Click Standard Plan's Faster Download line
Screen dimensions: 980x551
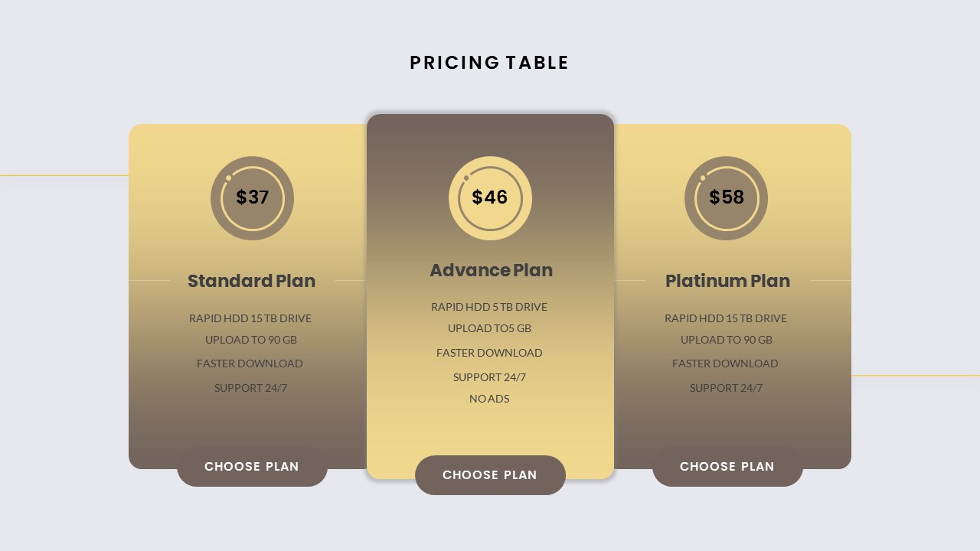pyautogui.click(x=250, y=364)
